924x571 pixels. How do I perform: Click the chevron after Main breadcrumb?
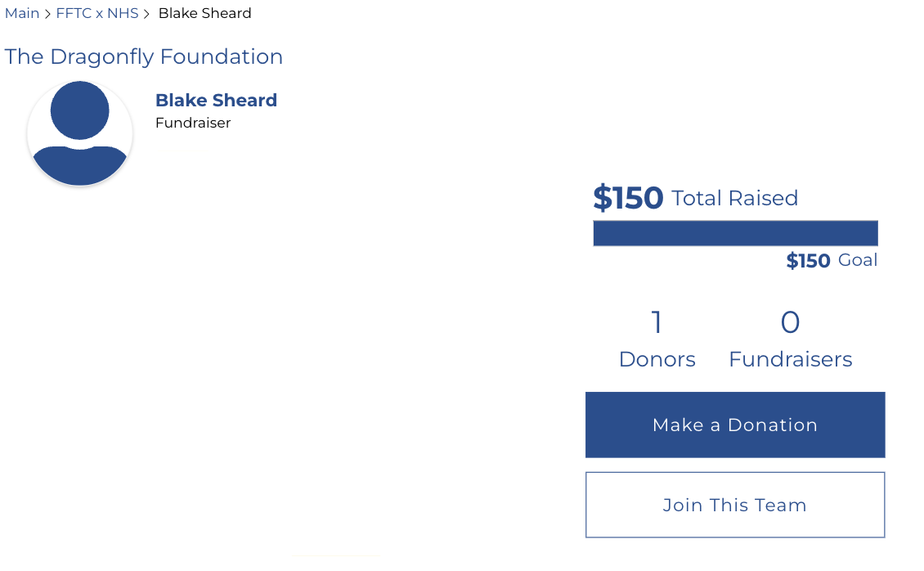point(48,14)
